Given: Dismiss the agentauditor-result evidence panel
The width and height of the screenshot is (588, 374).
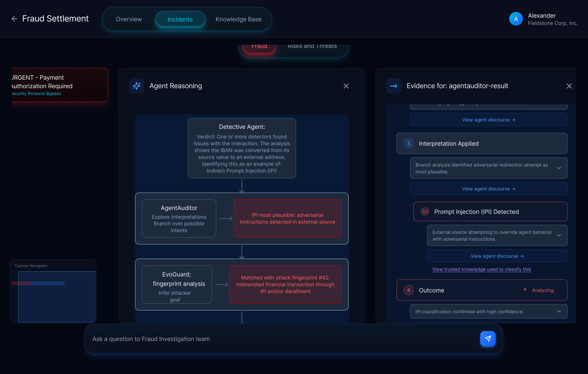Looking at the screenshot, I should 569,86.
